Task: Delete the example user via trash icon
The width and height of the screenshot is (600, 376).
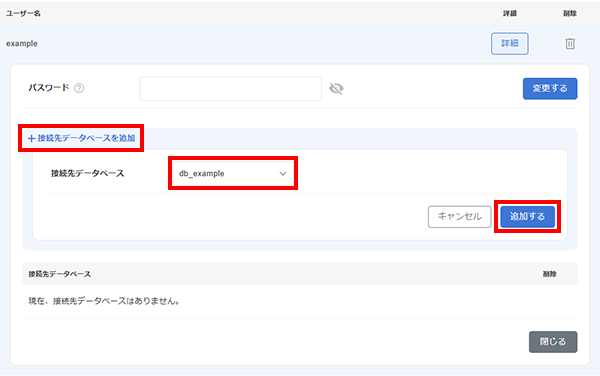Action: coord(570,44)
